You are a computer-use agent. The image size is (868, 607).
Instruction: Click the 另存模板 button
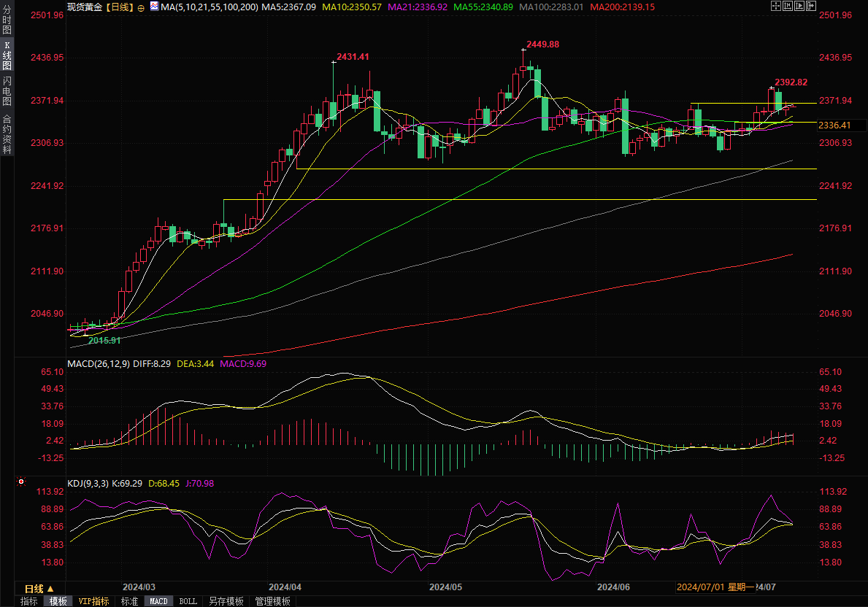[x=226, y=601]
